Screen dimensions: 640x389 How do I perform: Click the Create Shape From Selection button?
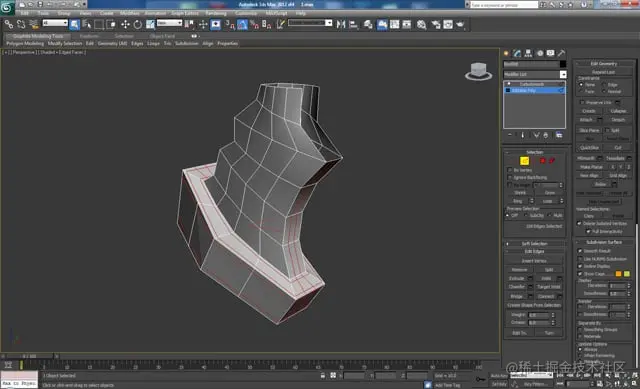point(534,305)
